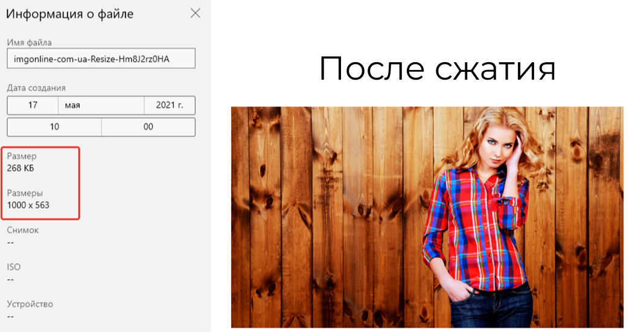The width and height of the screenshot is (644, 332).
Task: Click the file name input field
Action: coord(101,59)
